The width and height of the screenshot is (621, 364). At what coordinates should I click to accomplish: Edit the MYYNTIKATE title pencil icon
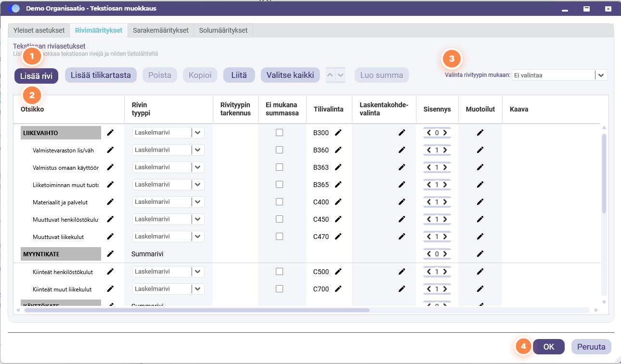click(110, 254)
